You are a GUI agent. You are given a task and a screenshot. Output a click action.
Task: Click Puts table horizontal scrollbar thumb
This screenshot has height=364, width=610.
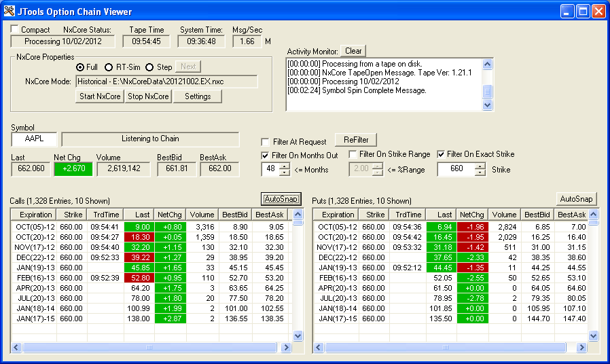click(x=446, y=347)
